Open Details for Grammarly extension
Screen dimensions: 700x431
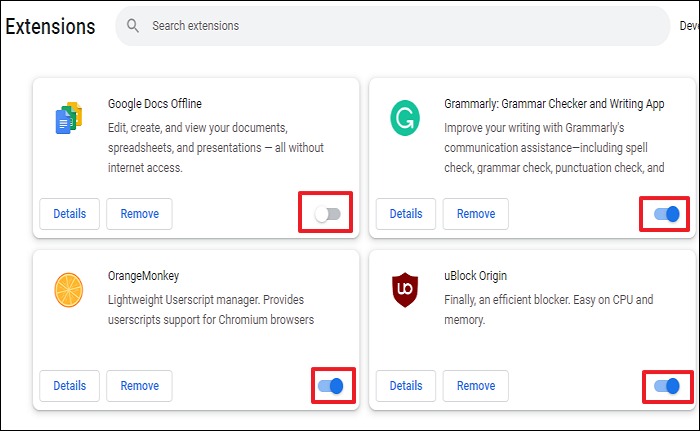(405, 214)
